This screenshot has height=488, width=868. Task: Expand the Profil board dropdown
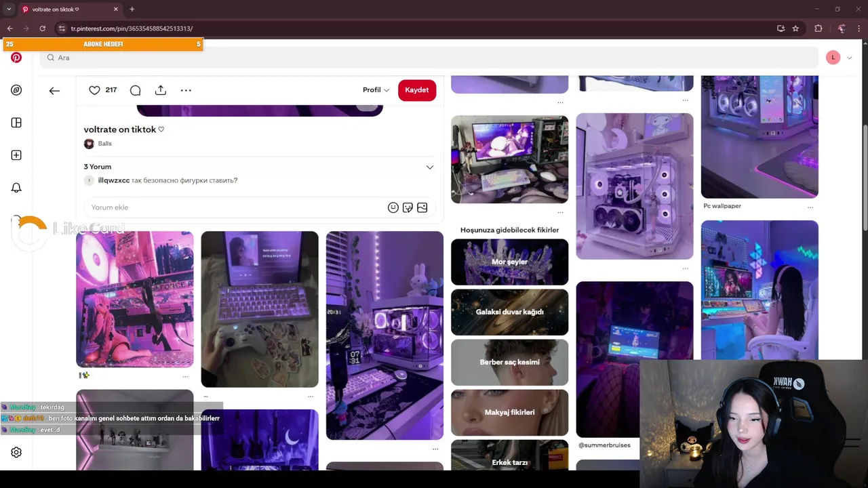coord(376,90)
